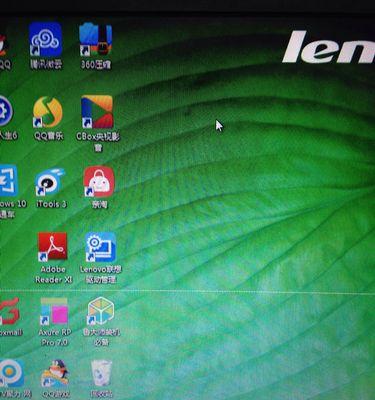Launch the QQ penguin game icon
Screen dimensions: 375x400
pos(55,373)
